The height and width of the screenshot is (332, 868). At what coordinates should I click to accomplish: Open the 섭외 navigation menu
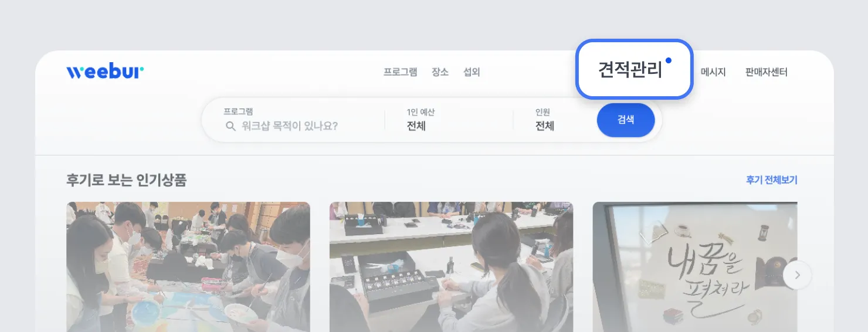(x=472, y=72)
